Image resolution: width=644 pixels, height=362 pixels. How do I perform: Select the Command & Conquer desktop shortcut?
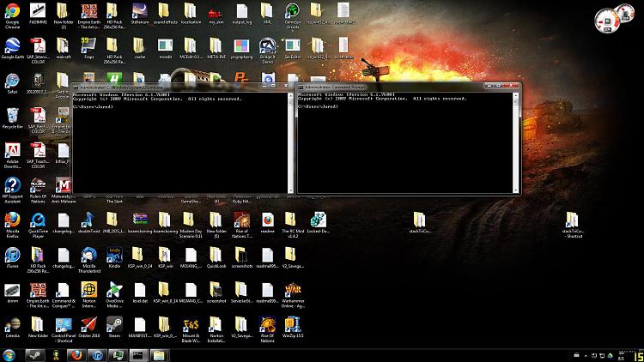click(64, 295)
